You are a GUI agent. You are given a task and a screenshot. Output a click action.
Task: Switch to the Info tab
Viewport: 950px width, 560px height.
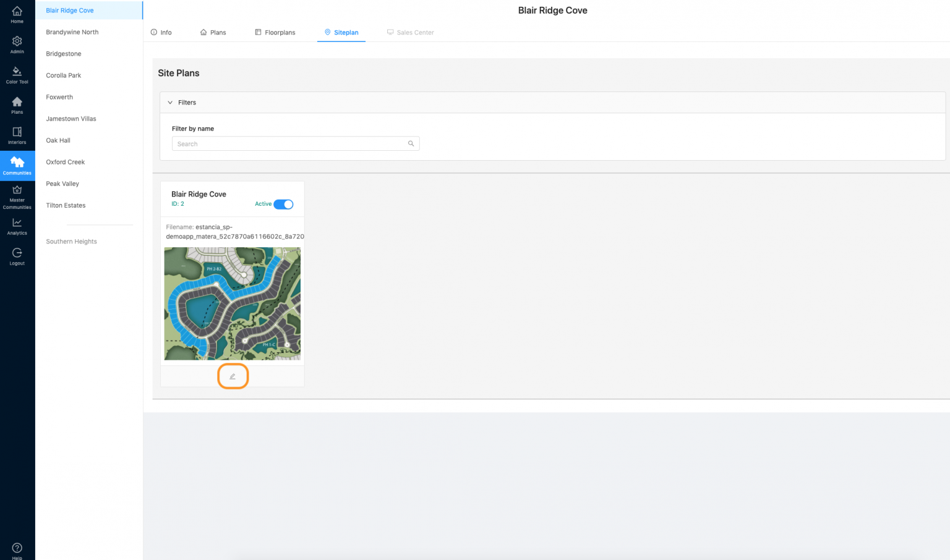click(161, 32)
